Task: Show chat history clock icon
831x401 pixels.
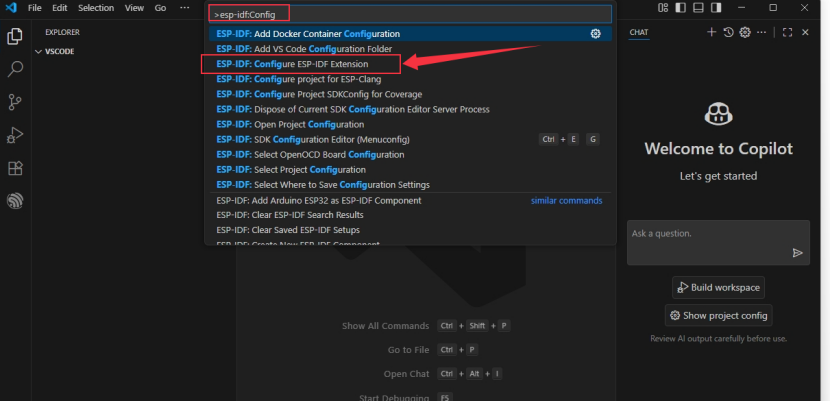Action: (728, 32)
